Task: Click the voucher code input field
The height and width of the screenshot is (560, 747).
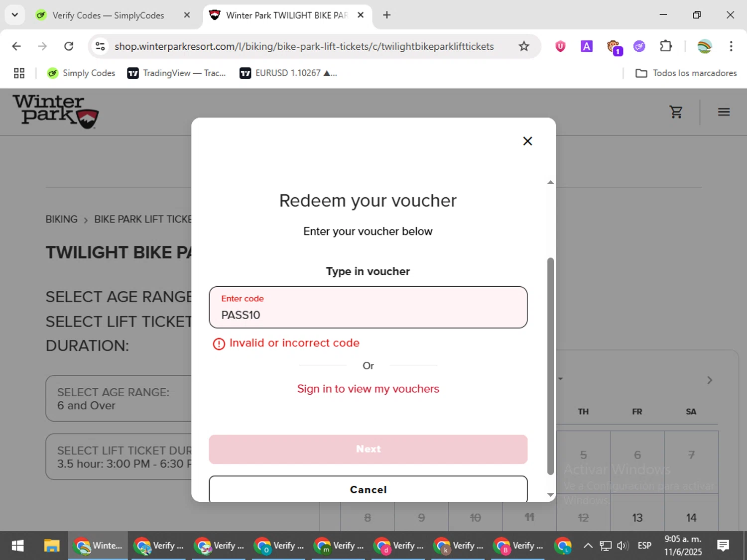Action: 368,307
